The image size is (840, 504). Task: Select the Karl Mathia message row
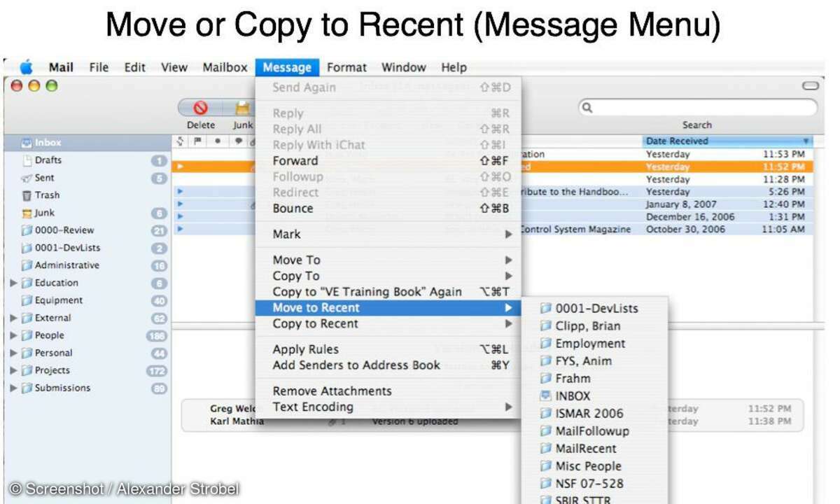(x=493, y=421)
